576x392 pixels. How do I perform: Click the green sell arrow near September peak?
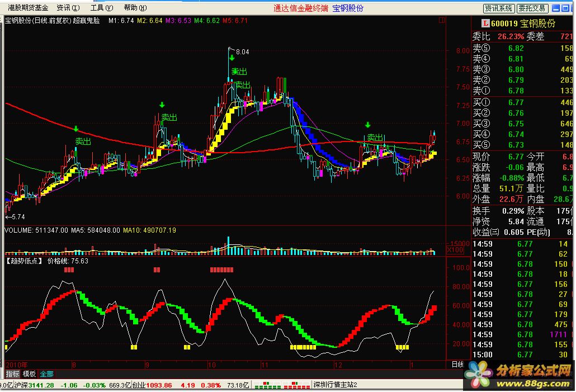click(162, 105)
